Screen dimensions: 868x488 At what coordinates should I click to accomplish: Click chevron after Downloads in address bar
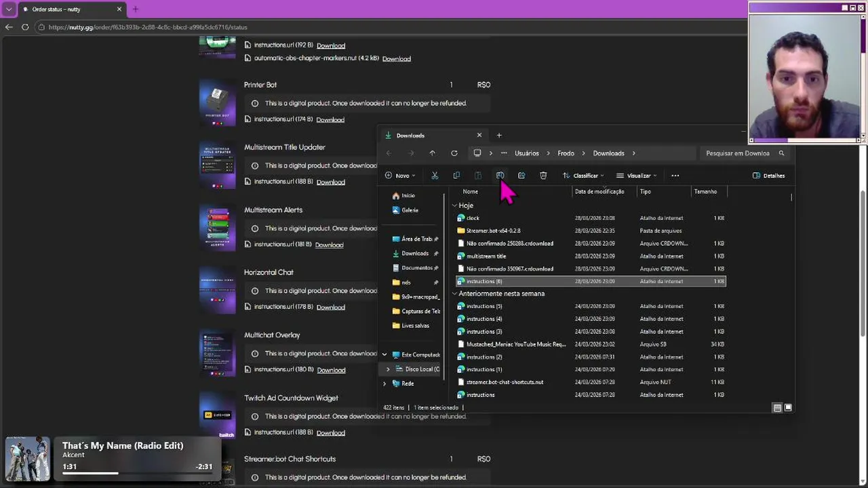(x=633, y=153)
